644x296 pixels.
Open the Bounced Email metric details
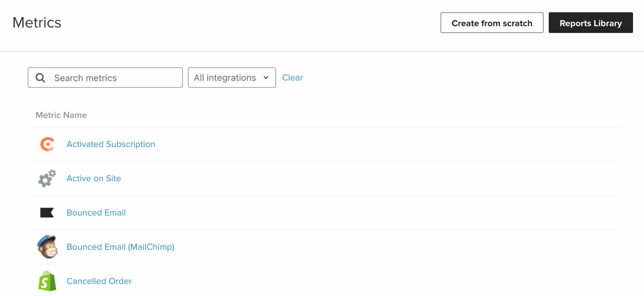[96, 212]
